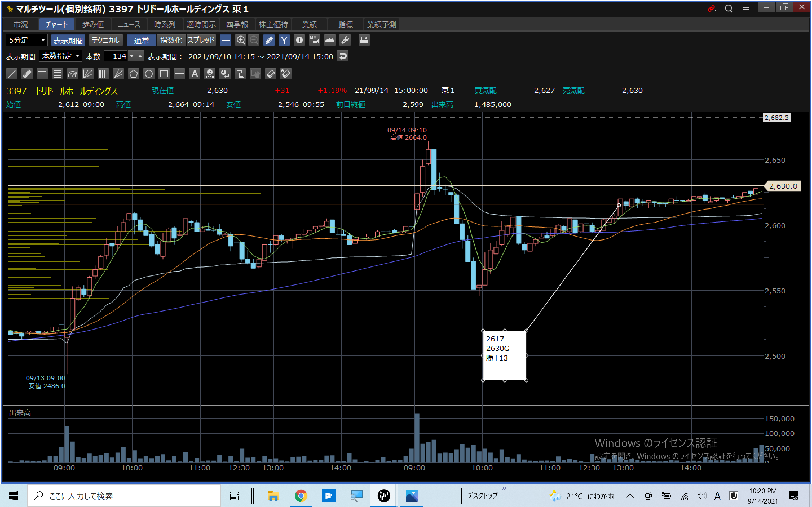Toggle the pencil drawing mode button
This screenshot has width=812, height=507.
269,40
